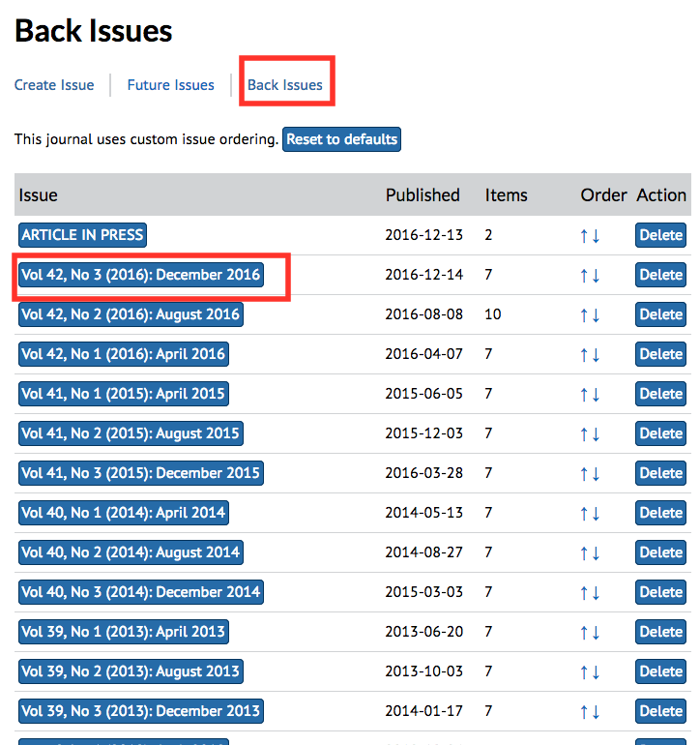Image resolution: width=700 pixels, height=745 pixels.
Task: Delete the ARTICLE IN PRESS issue
Action: click(661, 235)
